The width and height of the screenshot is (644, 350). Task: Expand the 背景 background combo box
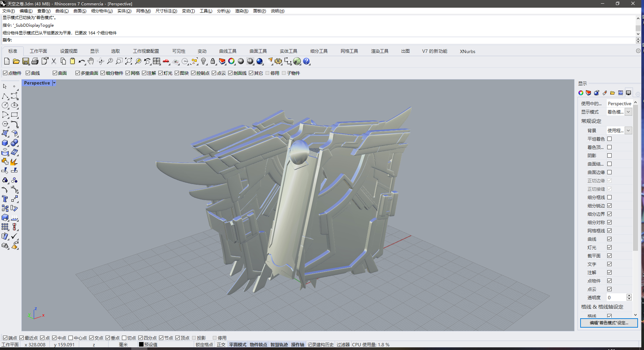pyautogui.click(x=629, y=130)
